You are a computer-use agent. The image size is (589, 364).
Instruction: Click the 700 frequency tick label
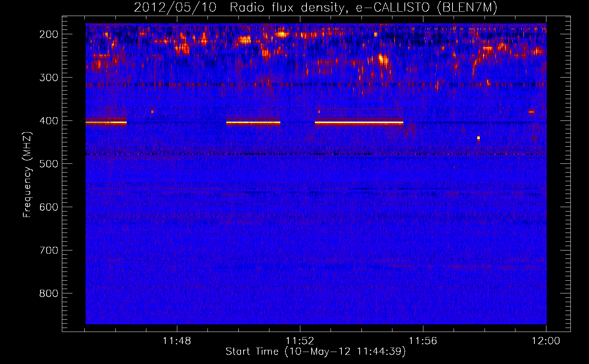point(48,250)
